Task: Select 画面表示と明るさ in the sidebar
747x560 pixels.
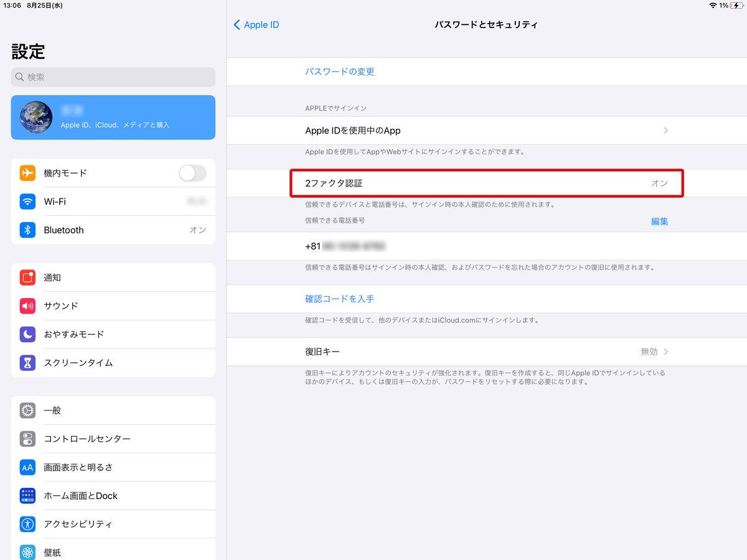Action: point(113,467)
